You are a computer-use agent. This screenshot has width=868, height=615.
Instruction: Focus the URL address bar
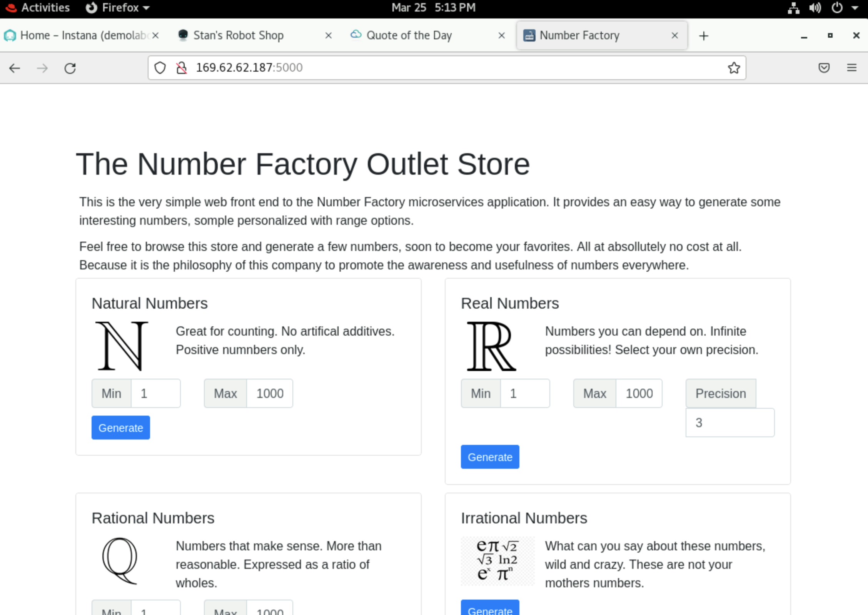[x=446, y=68]
